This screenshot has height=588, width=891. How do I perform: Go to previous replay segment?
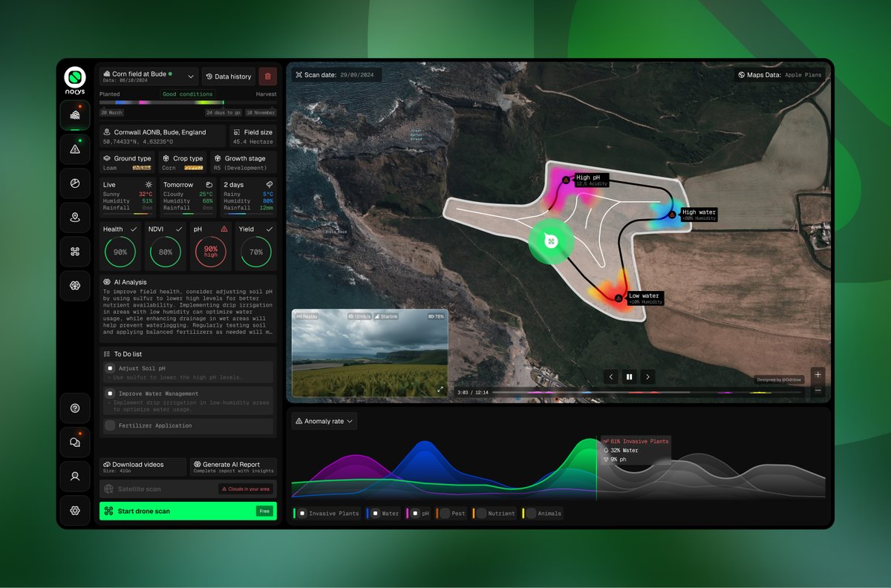tap(610, 376)
